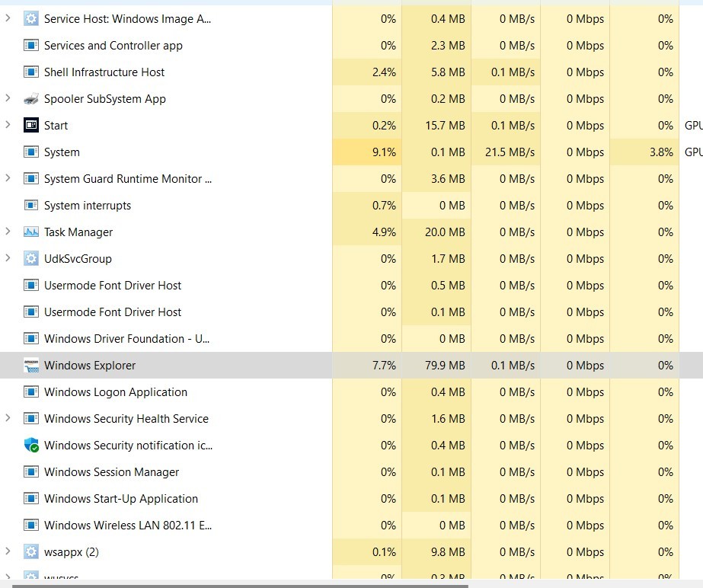Click the Start process icon
The width and height of the screenshot is (703, 588).
(31, 125)
